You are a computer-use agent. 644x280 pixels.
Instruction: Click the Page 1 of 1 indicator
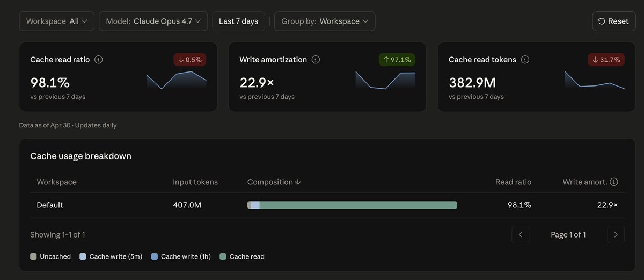pos(568,235)
